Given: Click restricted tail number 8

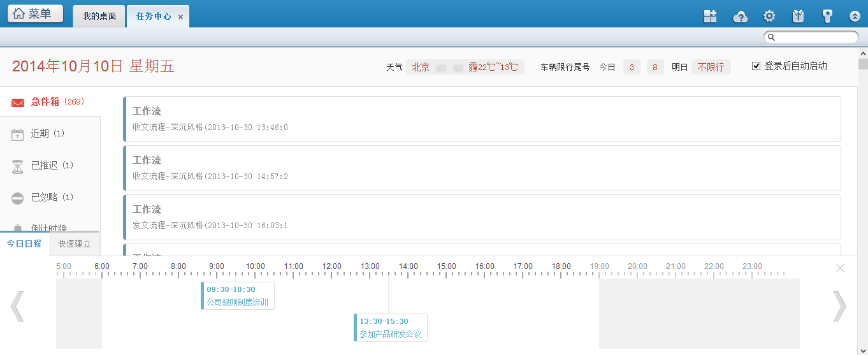Looking at the screenshot, I should coord(655,67).
